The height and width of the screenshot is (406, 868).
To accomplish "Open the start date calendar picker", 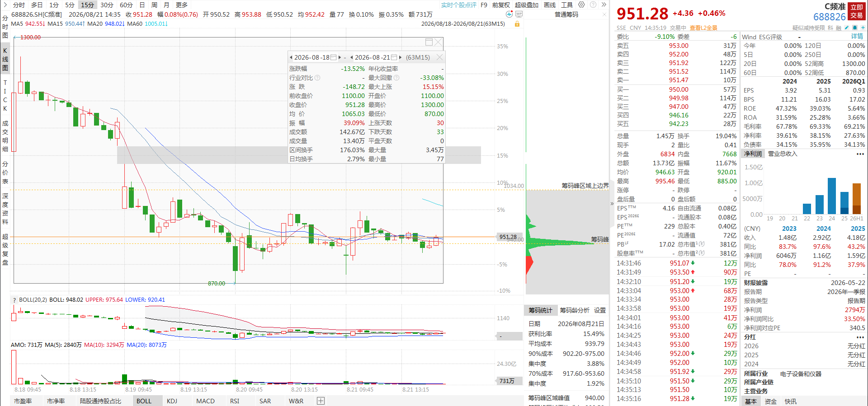I will (x=334, y=57).
